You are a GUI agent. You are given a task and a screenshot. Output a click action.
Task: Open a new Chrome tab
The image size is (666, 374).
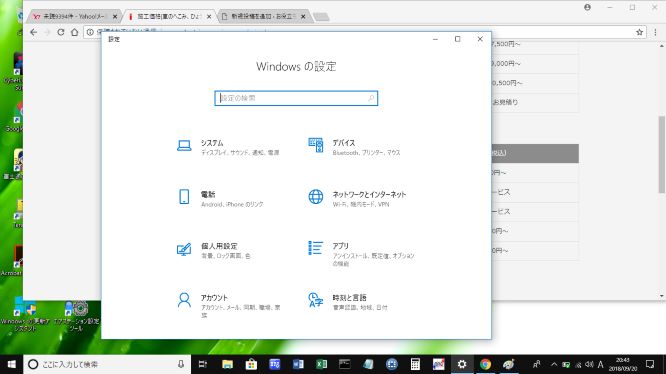[322, 17]
